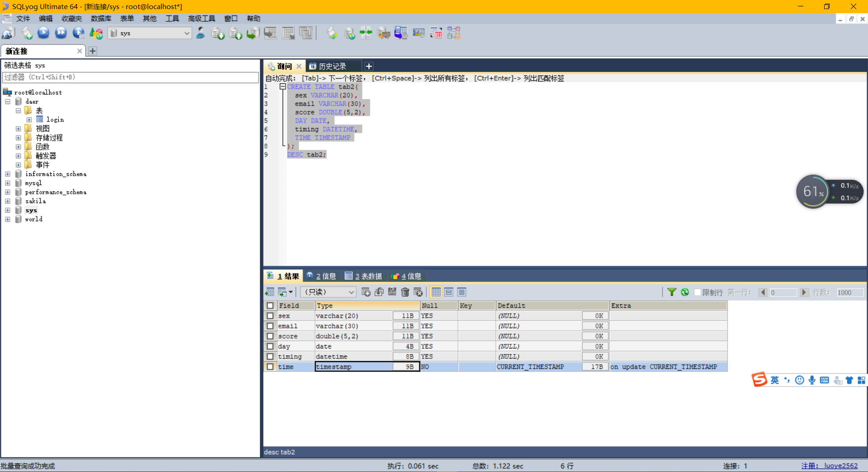This screenshot has height=472, width=868.
Task: Export result set icon in result toolbar
Action: 269,292
